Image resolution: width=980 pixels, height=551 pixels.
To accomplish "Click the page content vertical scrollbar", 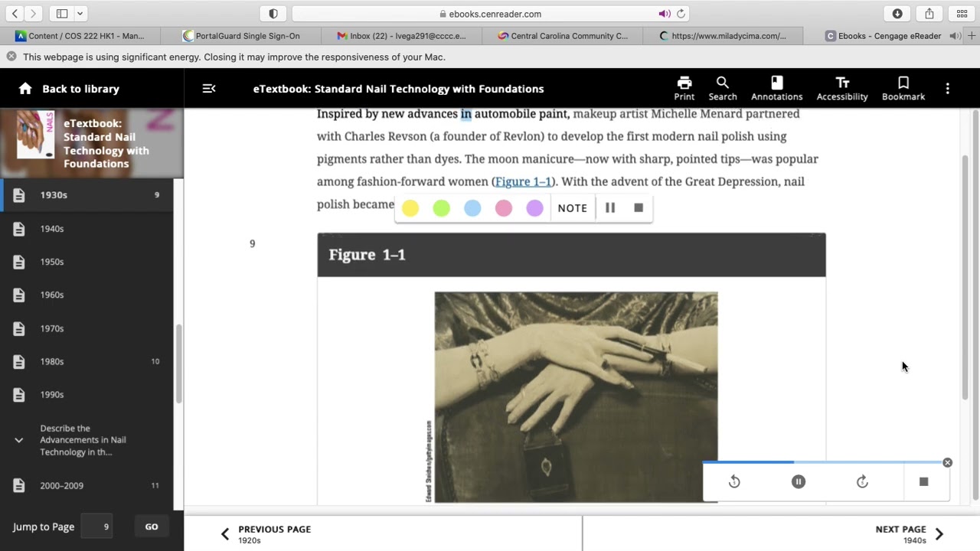I will (965, 276).
